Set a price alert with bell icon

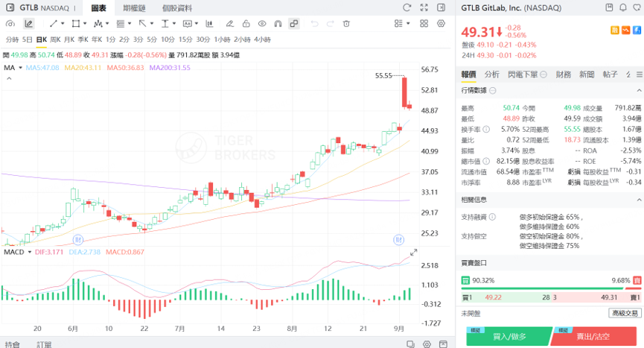623,7
